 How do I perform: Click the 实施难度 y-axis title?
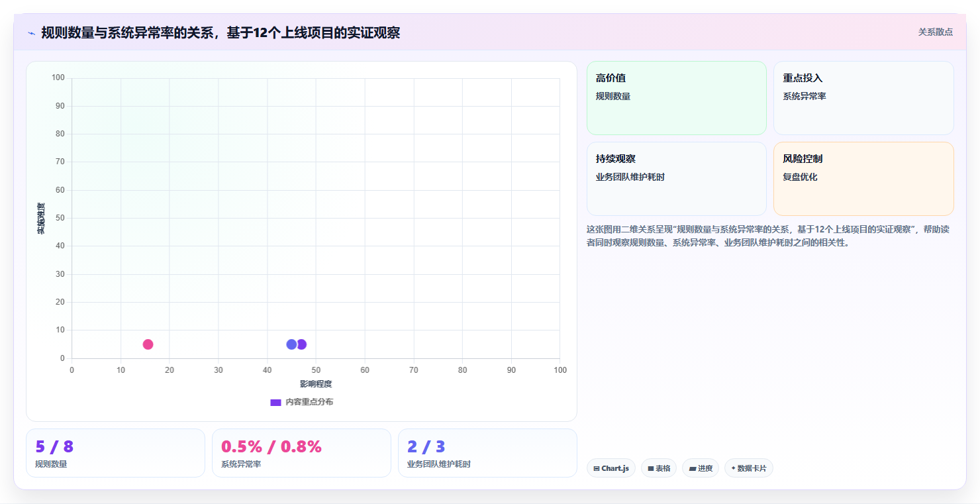(x=41, y=219)
